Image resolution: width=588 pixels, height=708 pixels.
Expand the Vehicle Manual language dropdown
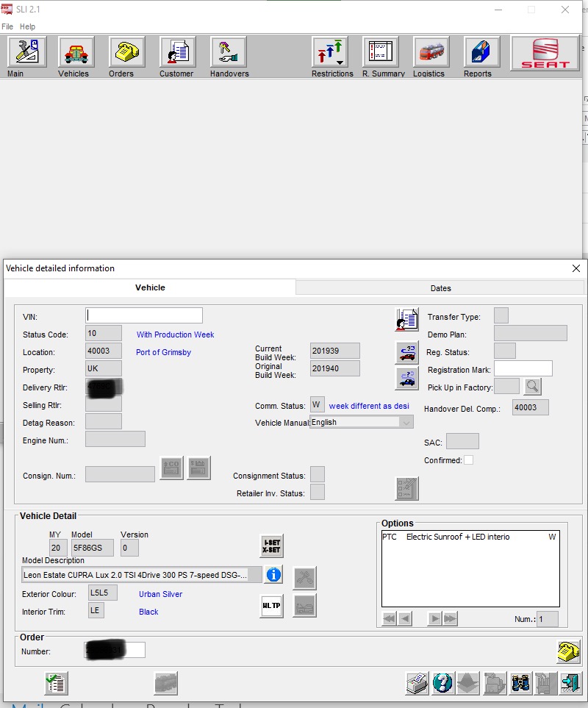(x=406, y=423)
